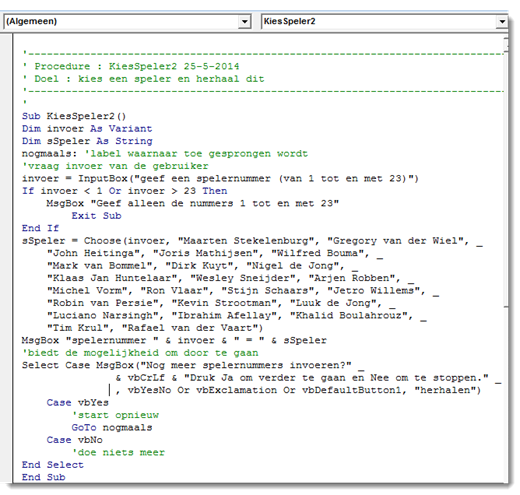This screenshot has width=520, height=495.
Task: Click the line 'Dim invoer As Variant'
Action: 87,129
